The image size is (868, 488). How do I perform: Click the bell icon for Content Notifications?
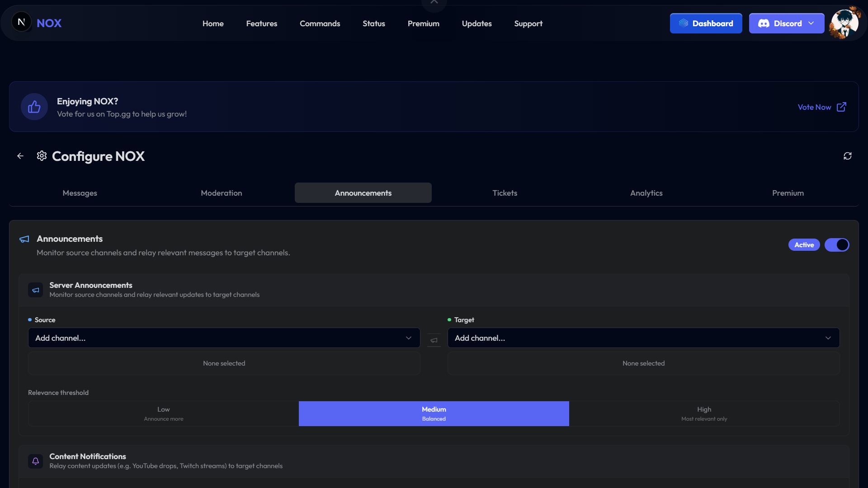(36, 461)
